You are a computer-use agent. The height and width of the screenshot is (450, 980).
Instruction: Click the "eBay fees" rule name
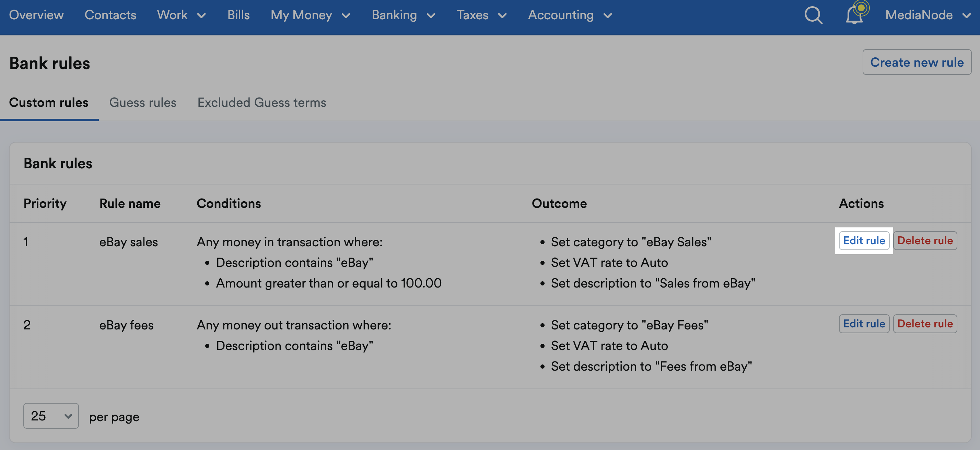(x=126, y=325)
